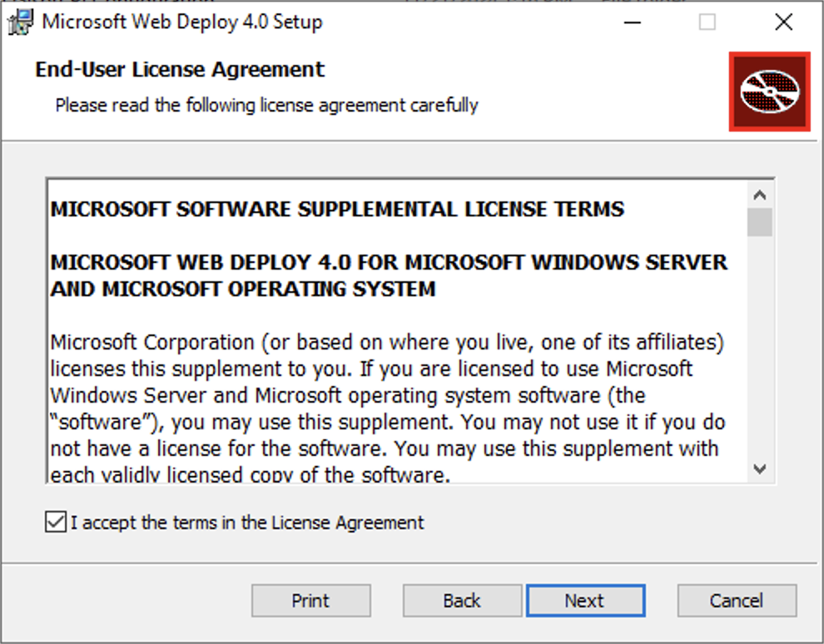The height and width of the screenshot is (644, 824).
Task: Click the Print button
Action: (311, 601)
